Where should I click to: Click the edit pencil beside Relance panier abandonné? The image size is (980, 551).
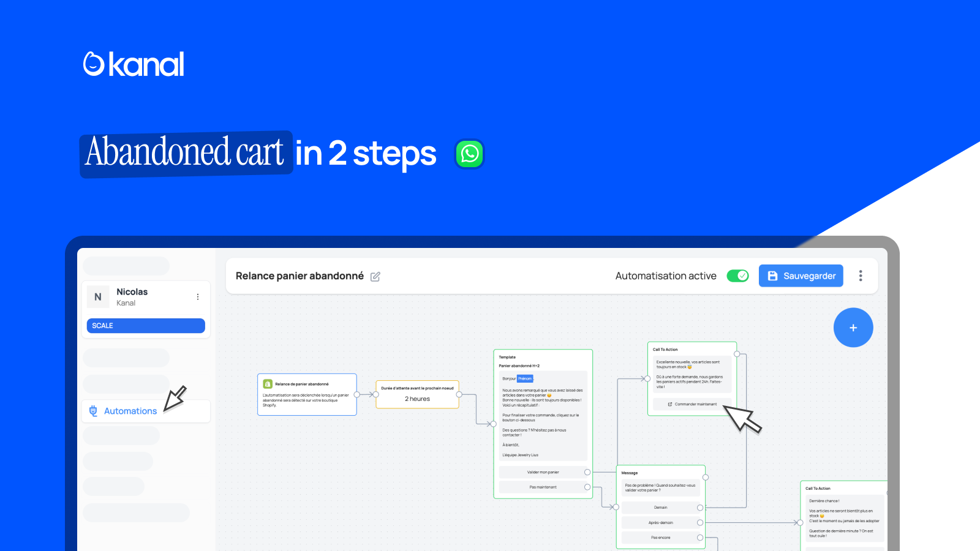(375, 277)
